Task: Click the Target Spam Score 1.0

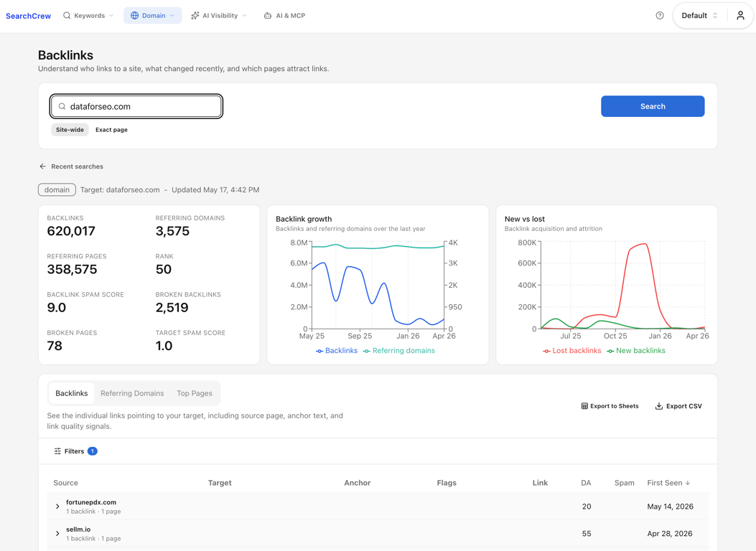Action: point(164,346)
